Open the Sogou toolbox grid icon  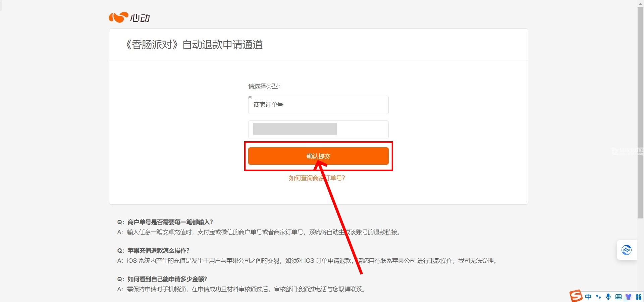point(638,297)
